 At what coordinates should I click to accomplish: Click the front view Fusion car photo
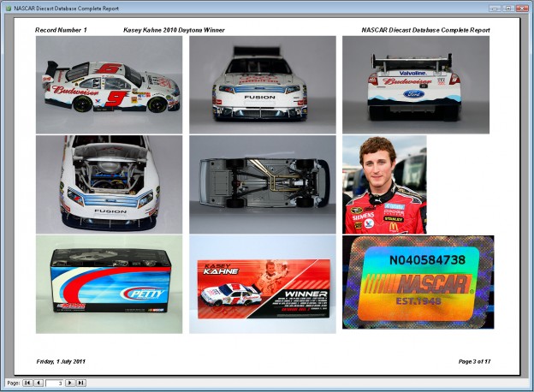pos(263,85)
